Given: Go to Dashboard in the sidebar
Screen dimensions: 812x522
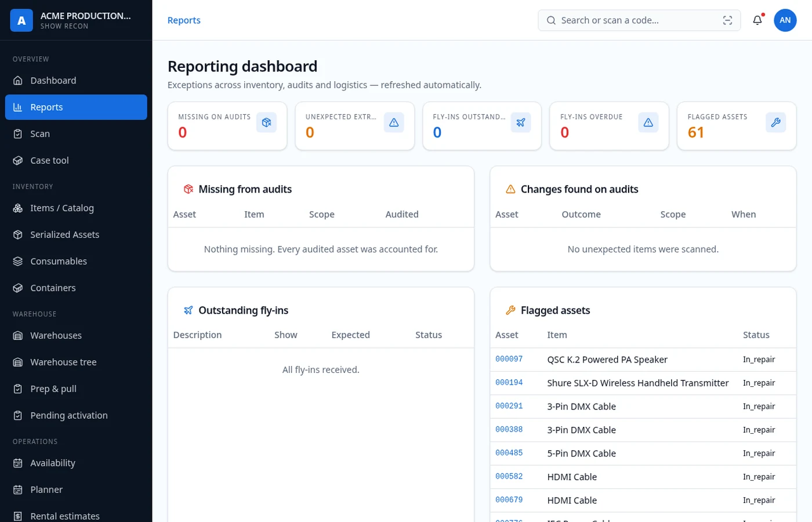Looking at the screenshot, I should click(76, 81).
